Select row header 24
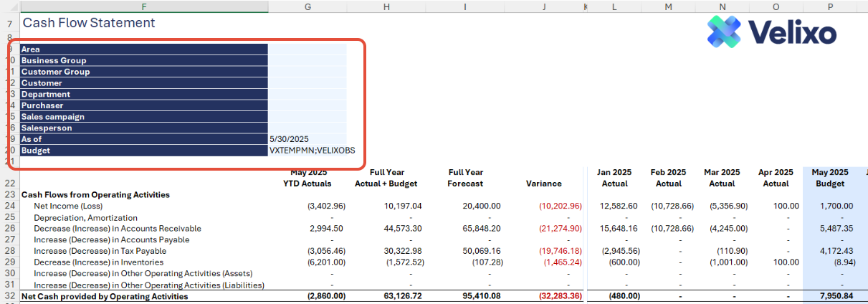 [x=10, y=206]
